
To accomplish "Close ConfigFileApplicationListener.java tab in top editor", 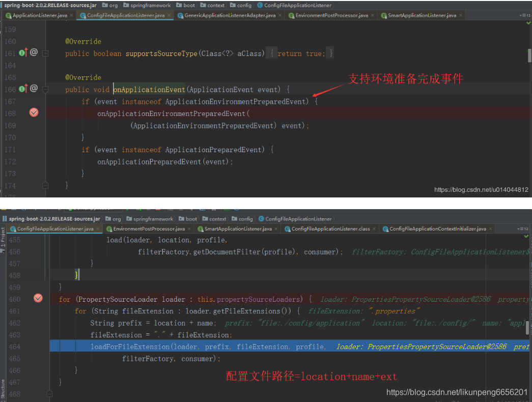I will pyautogui.click(x=169, y=15).
